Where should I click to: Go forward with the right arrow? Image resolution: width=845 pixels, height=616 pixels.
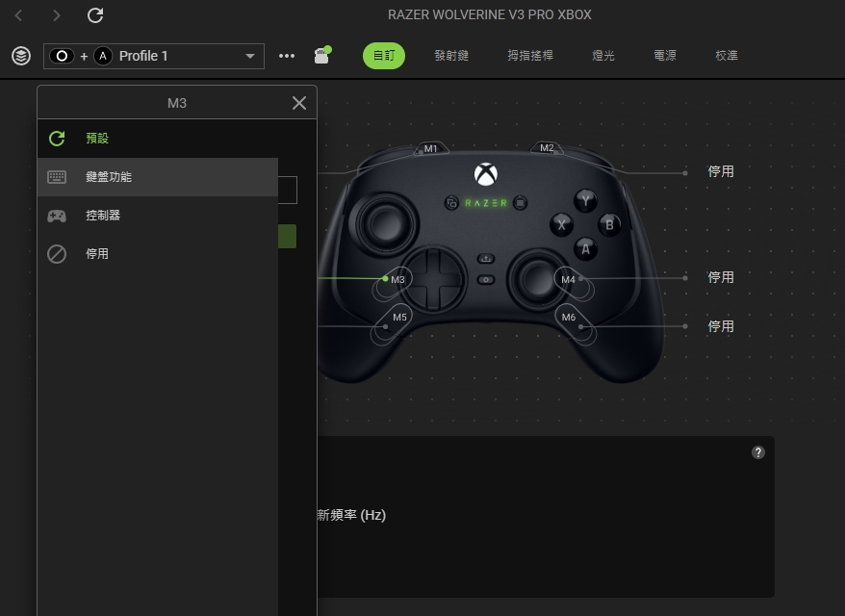[57, 15]
